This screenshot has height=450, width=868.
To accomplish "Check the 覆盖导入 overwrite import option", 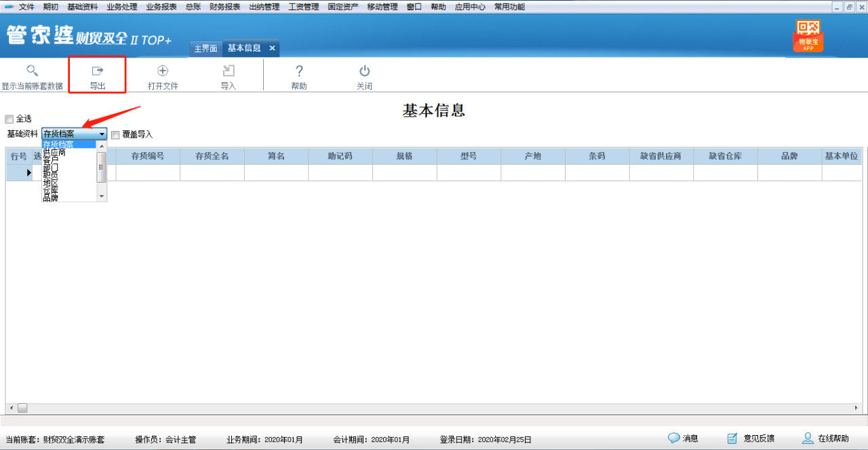I will point(115,134).
